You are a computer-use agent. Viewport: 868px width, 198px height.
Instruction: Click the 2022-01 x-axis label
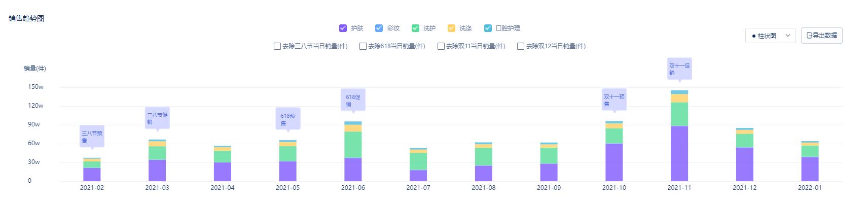click(810, 188)
